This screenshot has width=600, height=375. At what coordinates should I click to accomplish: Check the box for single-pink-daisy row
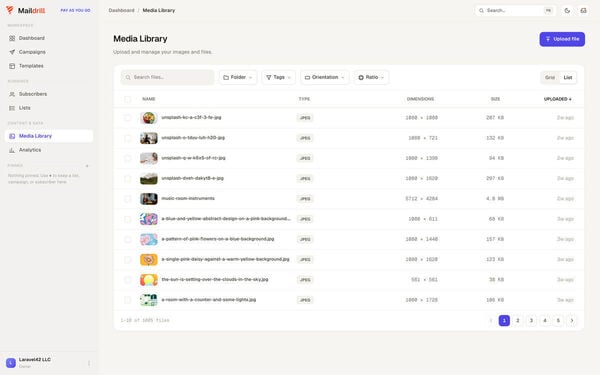[127, 260]
